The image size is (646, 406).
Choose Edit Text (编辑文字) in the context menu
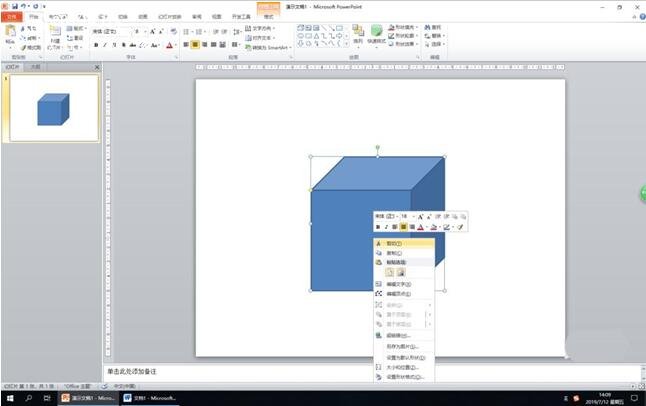[x=404, y=284]
